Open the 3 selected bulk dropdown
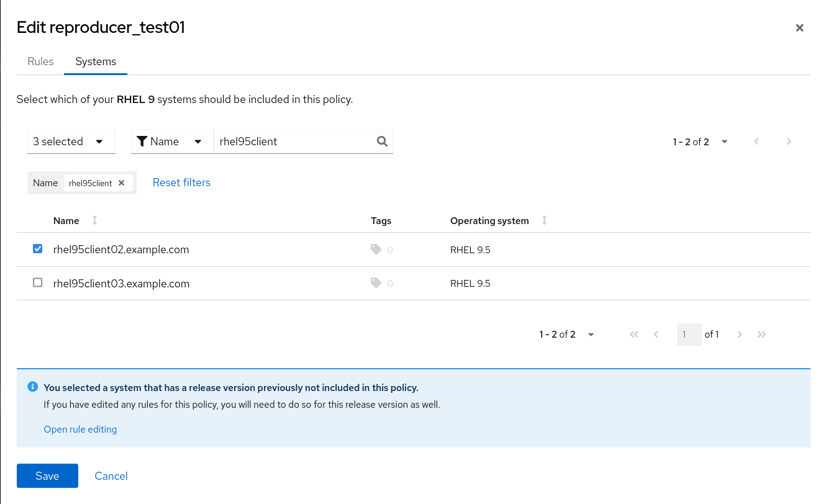The width and height of the screenshot is (826, 504). (71, 142)
